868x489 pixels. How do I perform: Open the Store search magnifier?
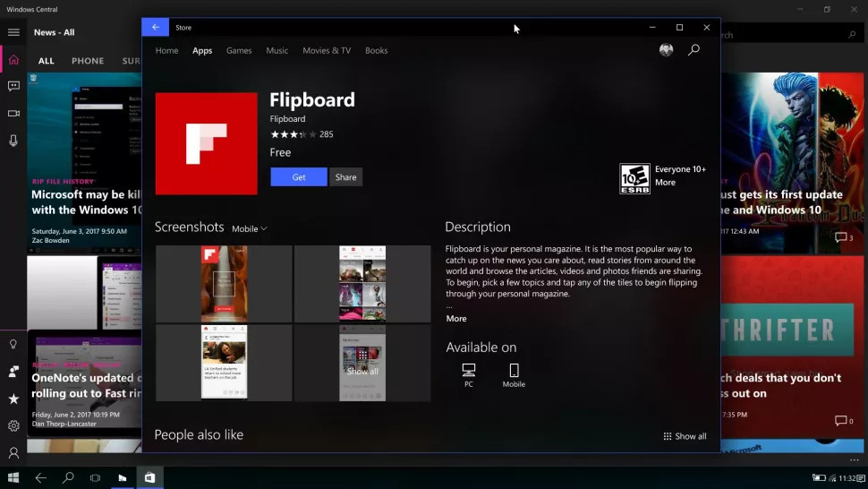[694, 50]
